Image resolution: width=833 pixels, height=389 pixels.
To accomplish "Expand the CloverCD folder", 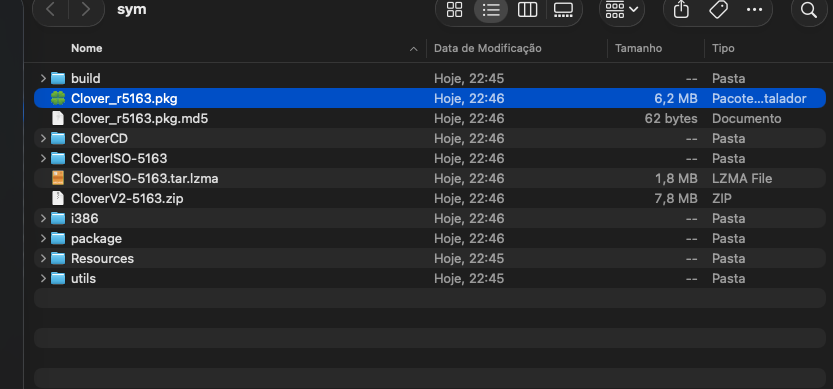I will click(43, 139).
